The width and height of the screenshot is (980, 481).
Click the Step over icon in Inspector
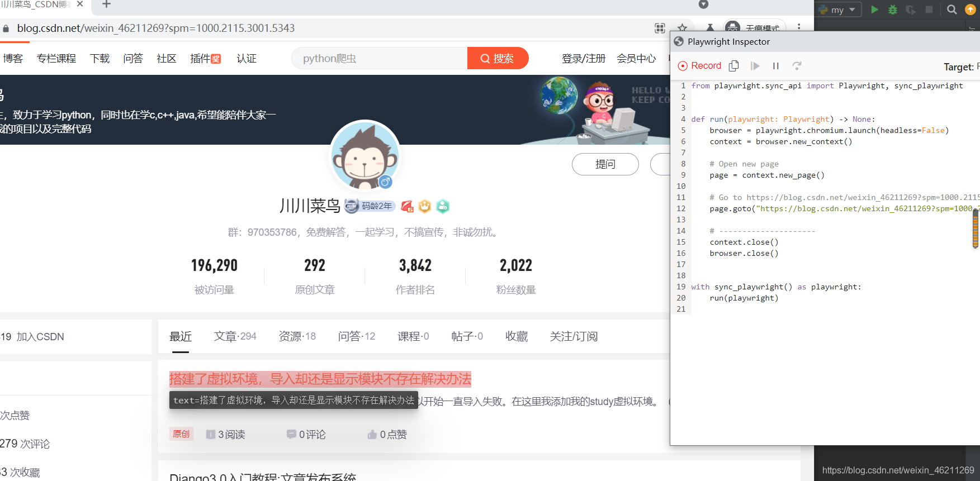(x=797, y=66)
